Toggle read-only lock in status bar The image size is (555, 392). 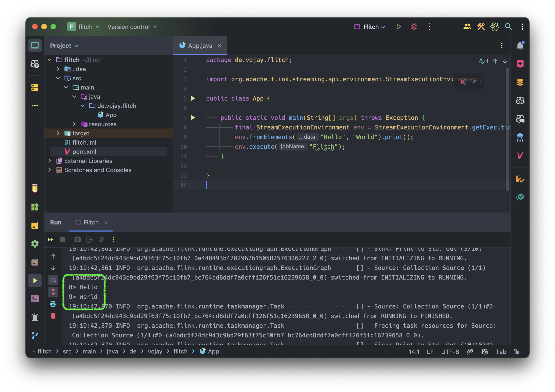pyautogui.click(x=517, y=352)
